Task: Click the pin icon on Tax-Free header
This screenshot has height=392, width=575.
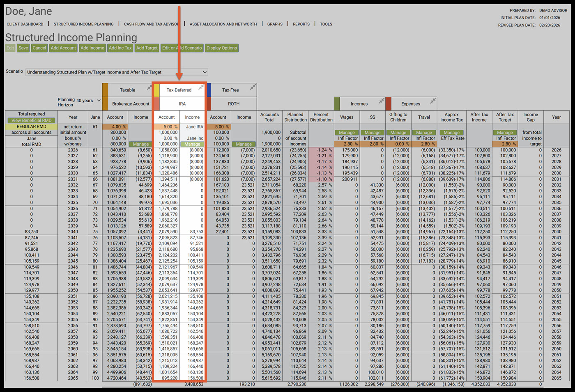Action: tap(253, 87)
